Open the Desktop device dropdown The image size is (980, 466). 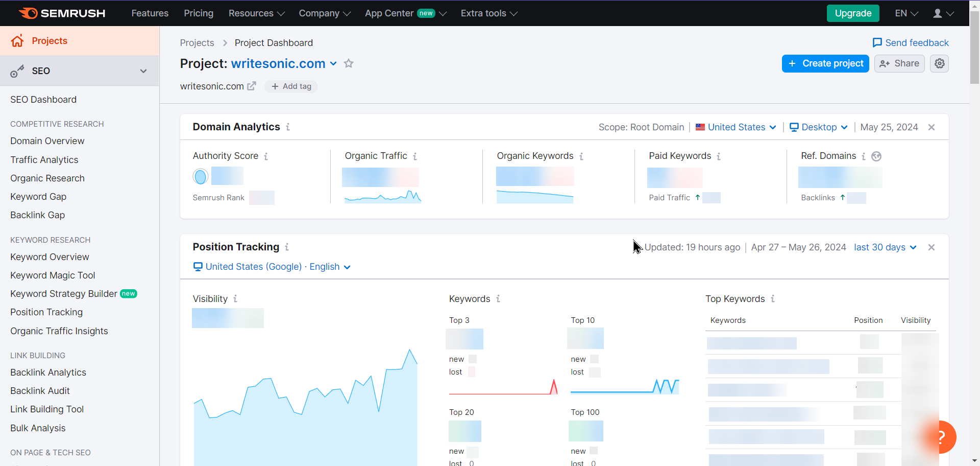pyautogui.click(x=819, y=127)
